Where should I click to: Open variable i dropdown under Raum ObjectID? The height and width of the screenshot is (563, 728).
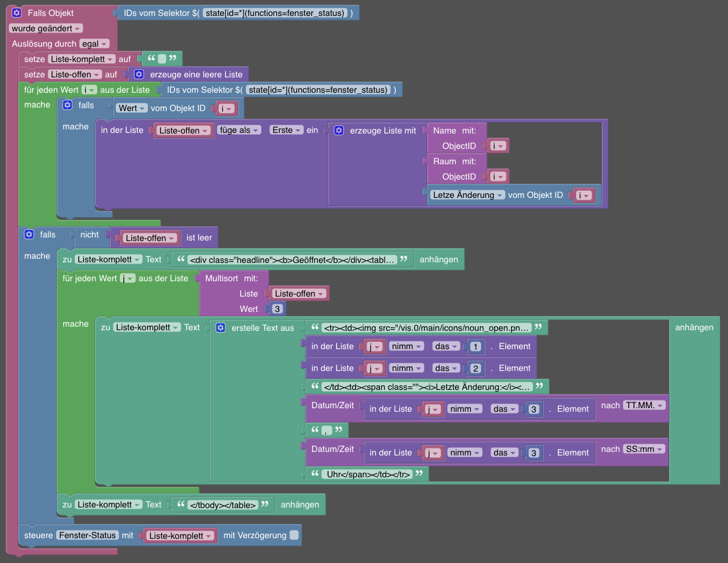(x=498, y=177)
